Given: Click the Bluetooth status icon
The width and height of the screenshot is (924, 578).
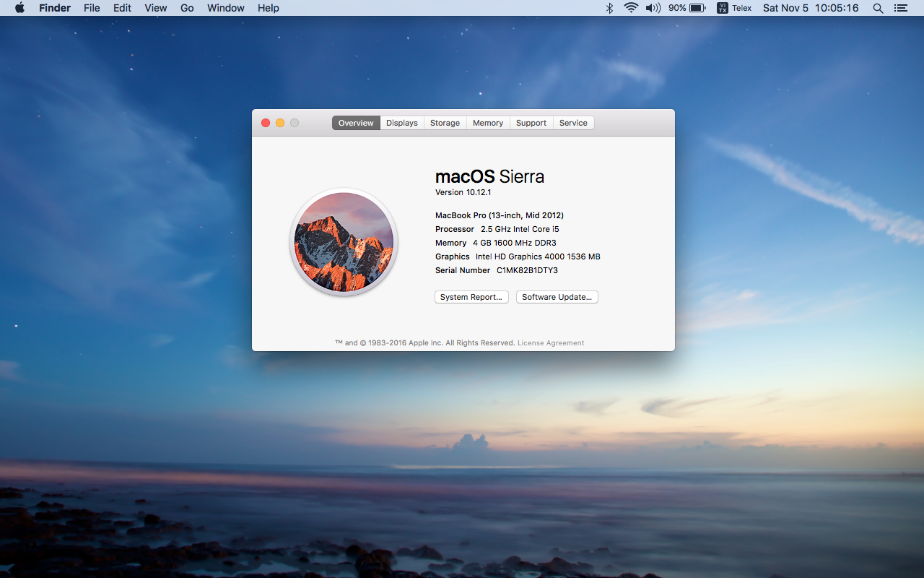Looking at the screenshot, I should point(609,8).
